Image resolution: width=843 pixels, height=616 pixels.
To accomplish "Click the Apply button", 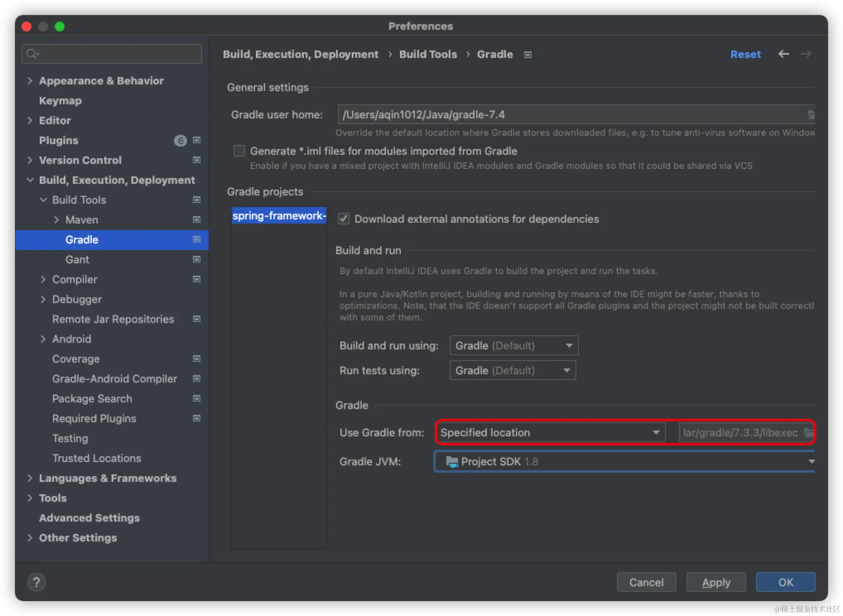I will click(x=716, y=582).
